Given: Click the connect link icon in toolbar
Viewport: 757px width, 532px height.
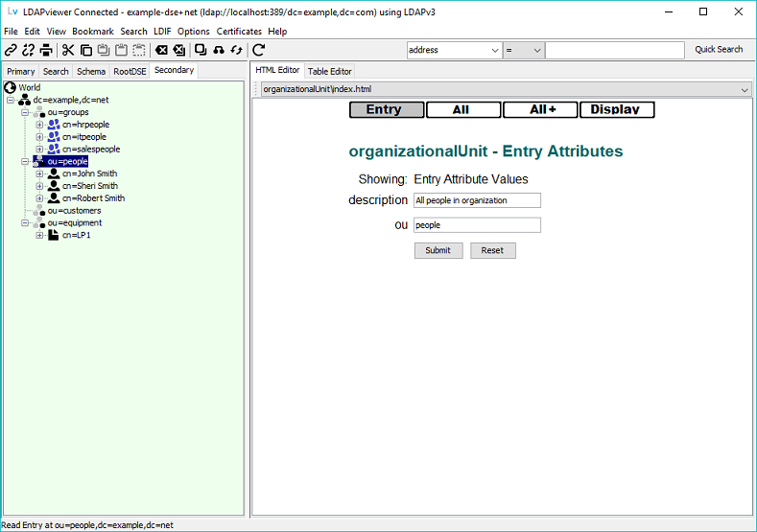Looking at the screenshot, I should pyautogui.click(x=11, y=50).
